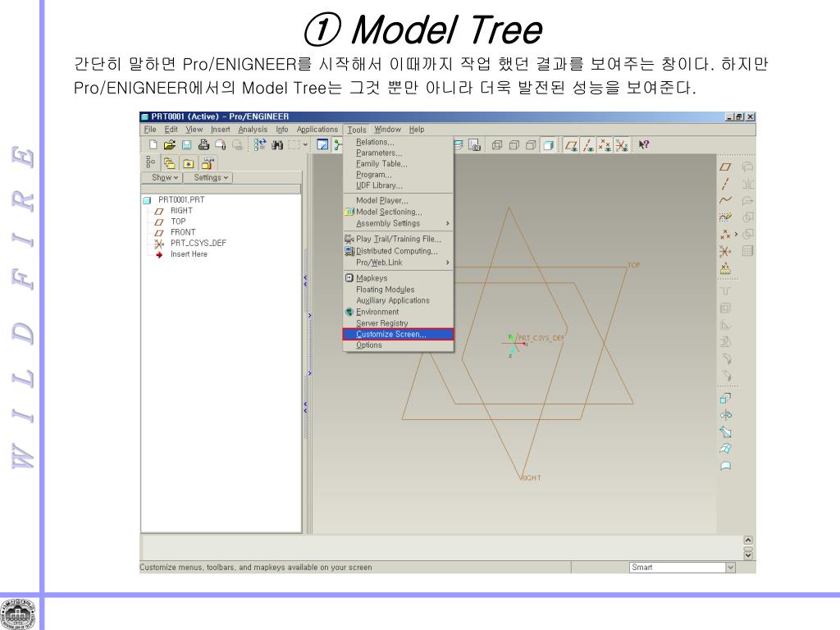
Task: Print using the printer icon
Action: [x=203, y=144]
